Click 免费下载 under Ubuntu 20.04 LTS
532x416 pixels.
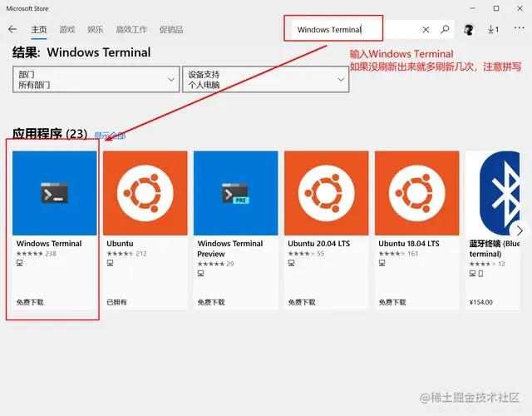(x=302, y=302)
